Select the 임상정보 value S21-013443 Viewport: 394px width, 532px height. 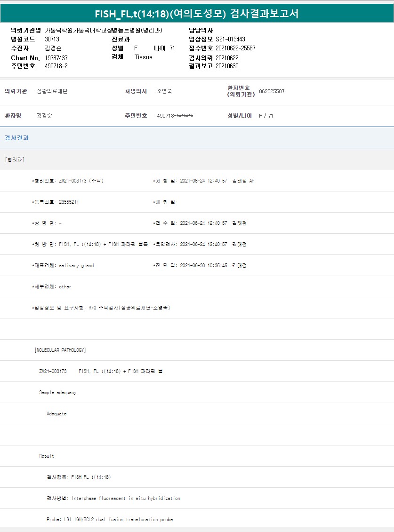point(230,39)
